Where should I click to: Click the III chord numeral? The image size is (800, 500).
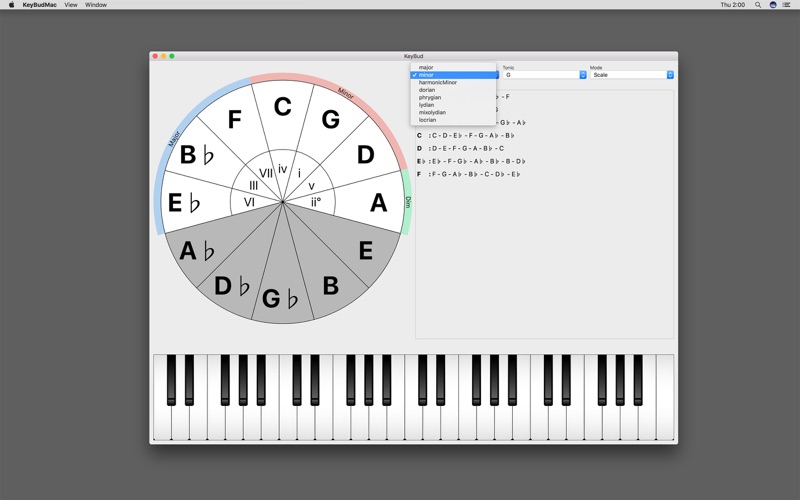[x=254, y=185]
